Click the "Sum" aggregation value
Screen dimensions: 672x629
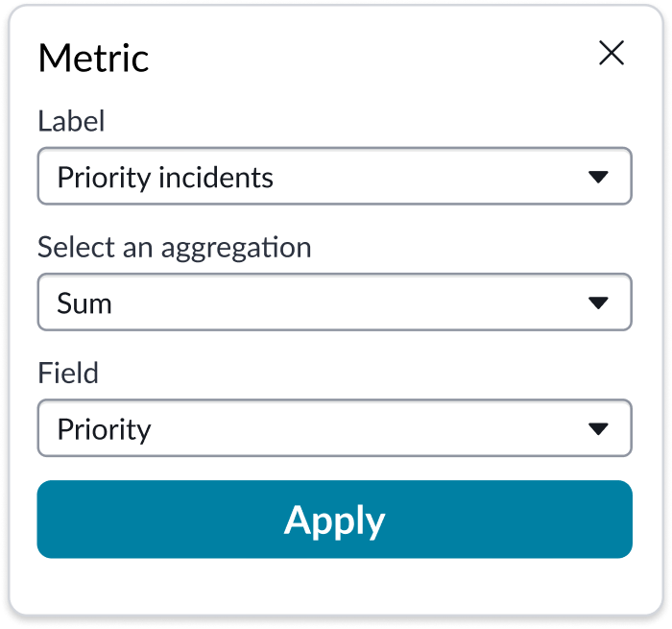point(84,303)
